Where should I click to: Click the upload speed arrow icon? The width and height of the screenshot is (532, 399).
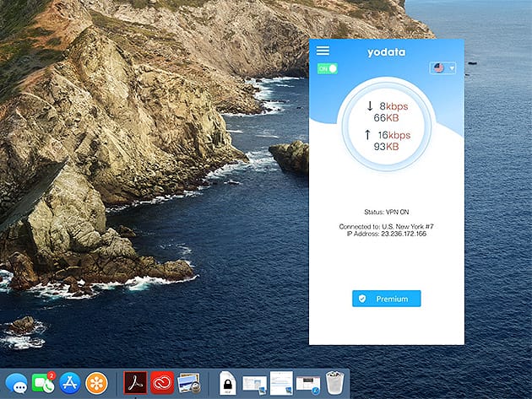(x=369, y=135)
